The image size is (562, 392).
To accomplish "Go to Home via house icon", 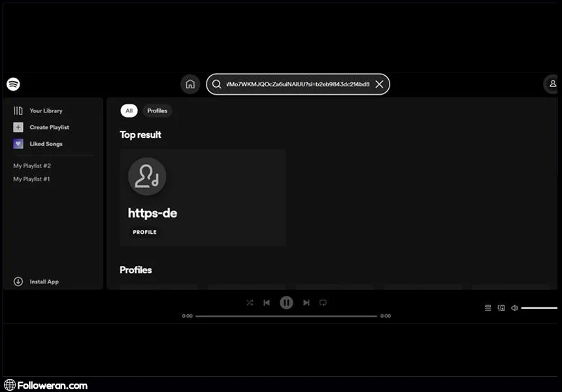I will [x=190, y=84].
